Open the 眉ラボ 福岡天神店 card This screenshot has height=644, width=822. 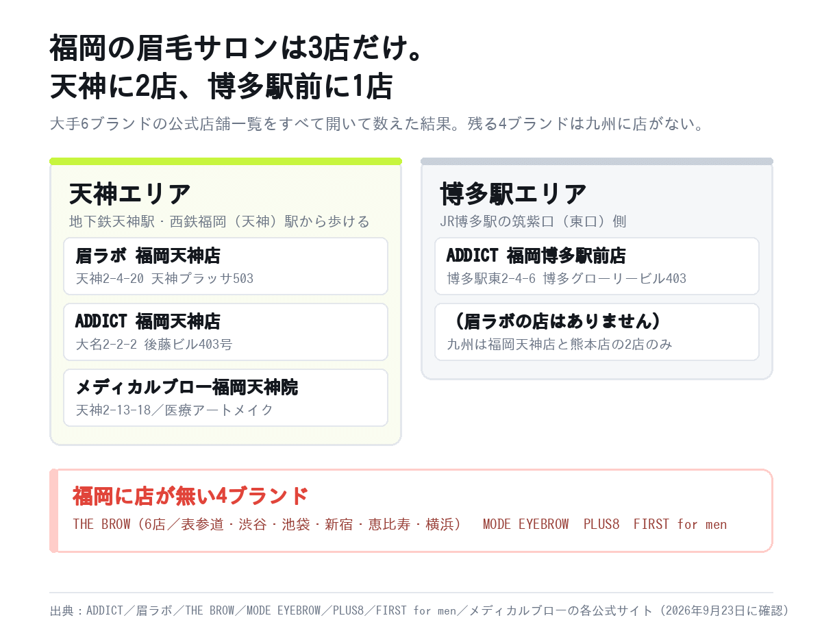[225, 266]
